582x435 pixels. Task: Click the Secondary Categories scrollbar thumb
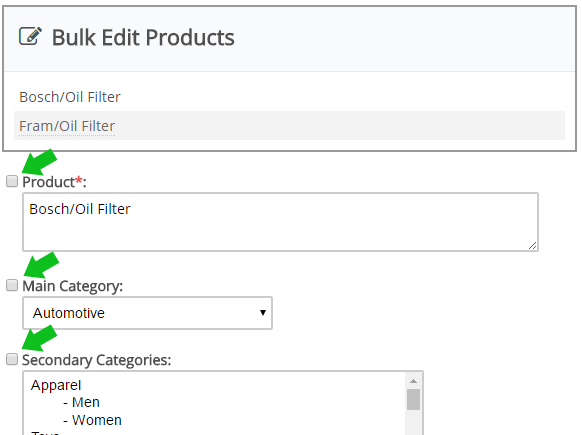[413, 399]
